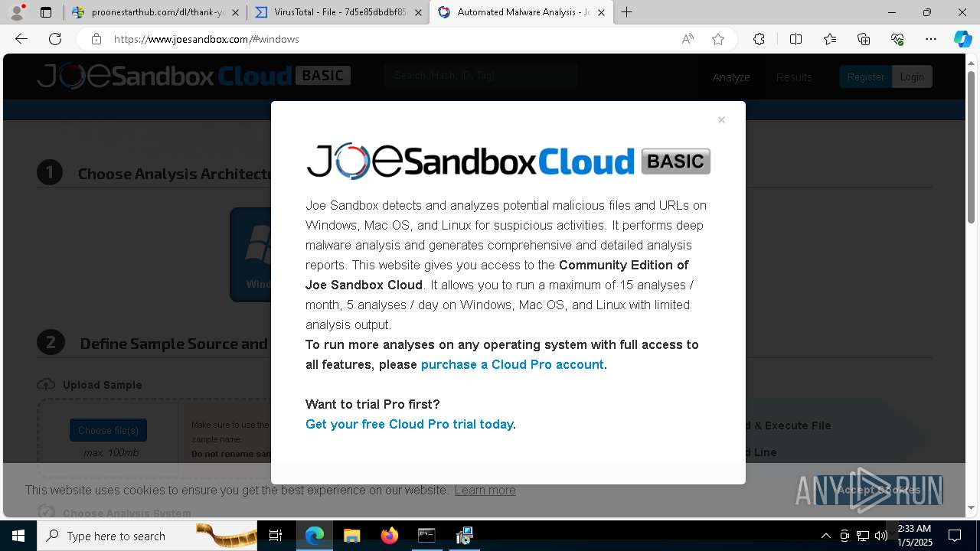Image resolution: width=980 pixels, height=551 pixels.
Task: Open Copilot sidebar
Action: coord(962,39)
